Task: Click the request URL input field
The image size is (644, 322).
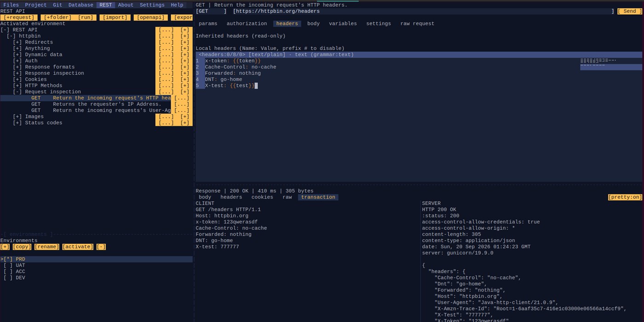Action: [424, 11]
